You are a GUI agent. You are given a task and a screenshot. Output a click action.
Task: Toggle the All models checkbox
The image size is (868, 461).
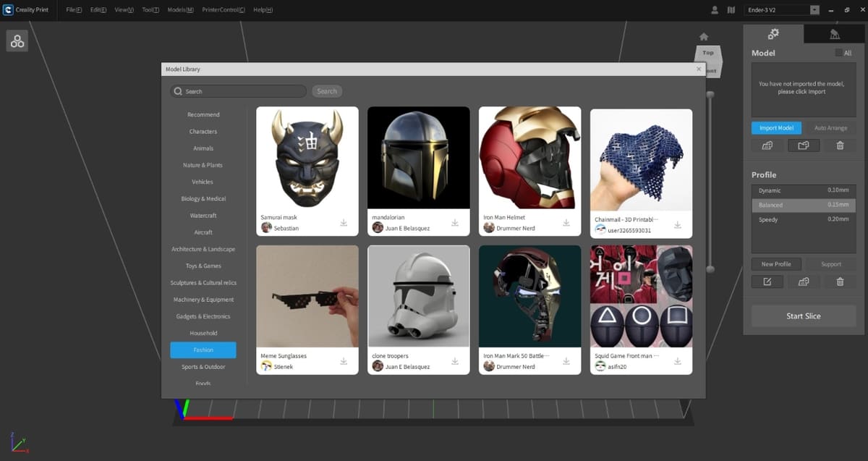[838, 53]
